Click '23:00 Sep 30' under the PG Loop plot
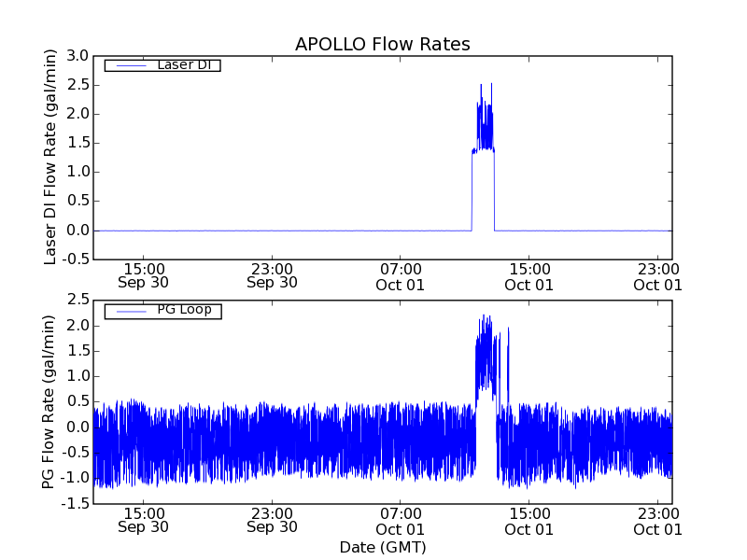 tap(272, 521)
